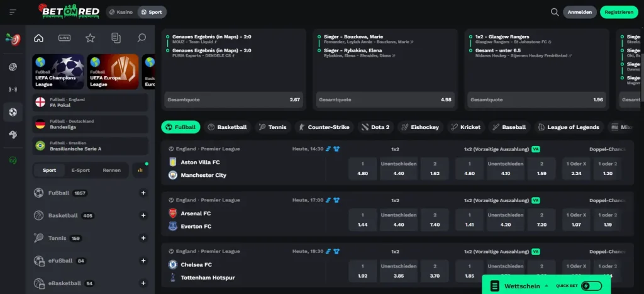Select the home icon in the sidebar panel

point(38,38)
